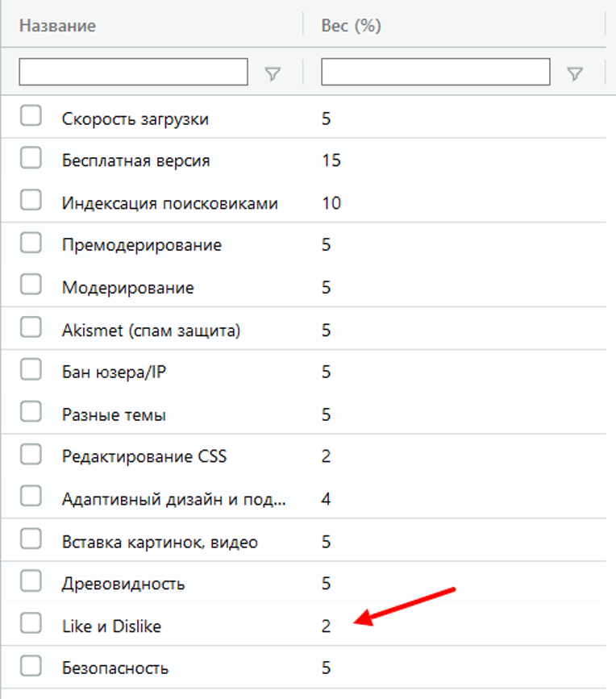Select the Древовидность row name
The image size is (616, 699).
tap(123, 584)
